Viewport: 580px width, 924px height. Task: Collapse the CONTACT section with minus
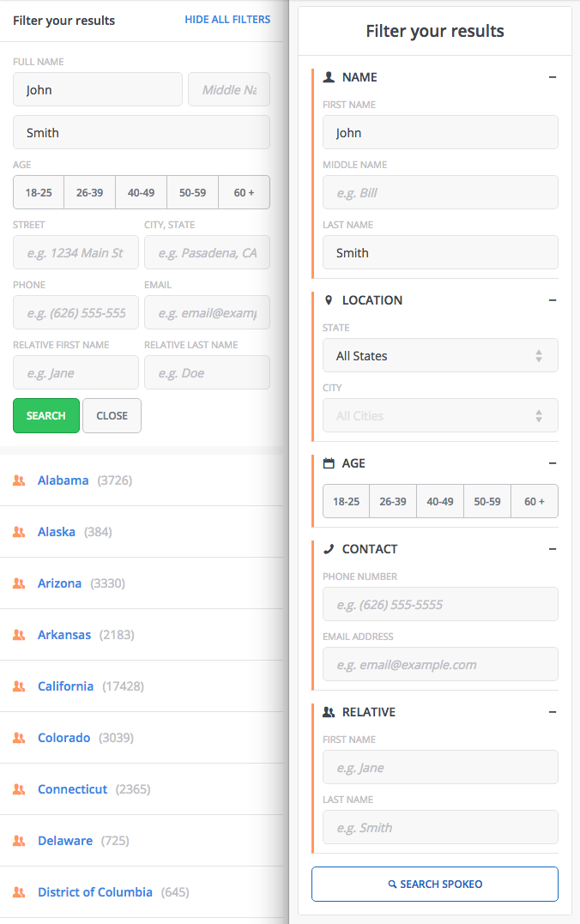coord(553,548)
